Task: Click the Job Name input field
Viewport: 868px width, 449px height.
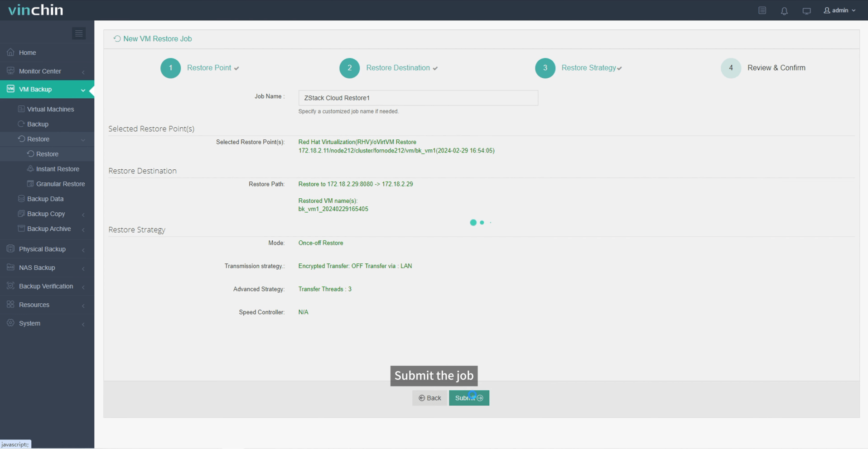Action: pyautogui.click(x=418, y=98)
